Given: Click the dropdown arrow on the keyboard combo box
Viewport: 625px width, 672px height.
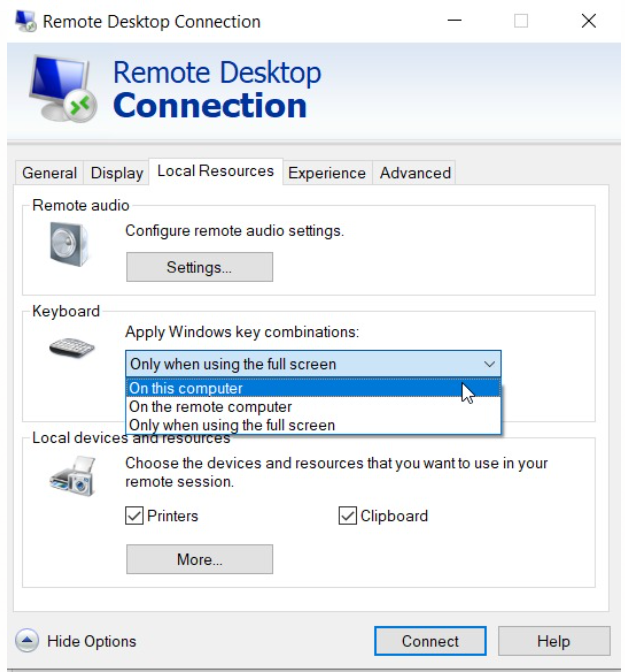Looking at the screenshot, I should pos(489,364).
